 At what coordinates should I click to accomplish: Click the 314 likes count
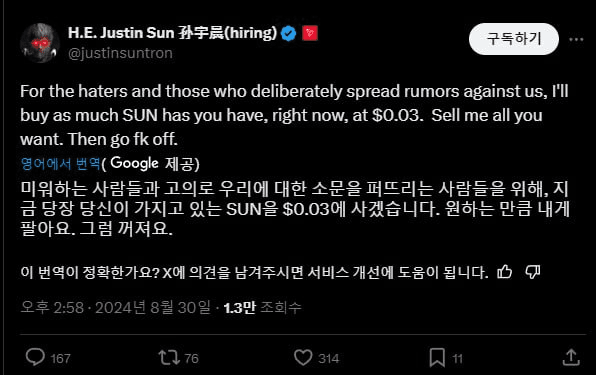pyautogui.click(x=329, y=358)
